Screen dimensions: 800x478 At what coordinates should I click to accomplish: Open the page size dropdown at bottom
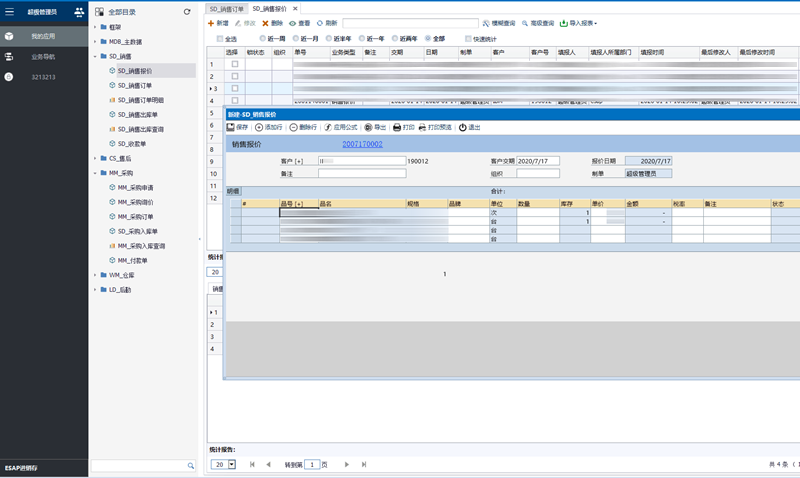(x=232, y=464)
